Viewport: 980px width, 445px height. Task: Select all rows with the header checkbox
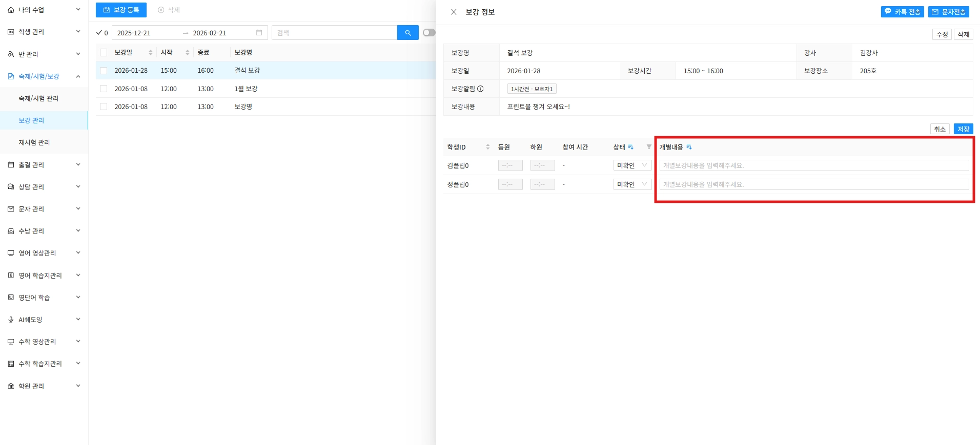(104, 53)
